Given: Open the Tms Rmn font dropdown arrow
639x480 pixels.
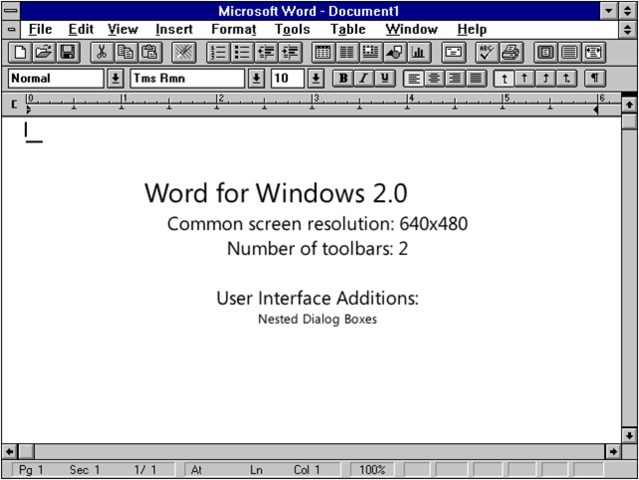Looking at the screenshot, I should pyautogui.click(x=256, y=78).
